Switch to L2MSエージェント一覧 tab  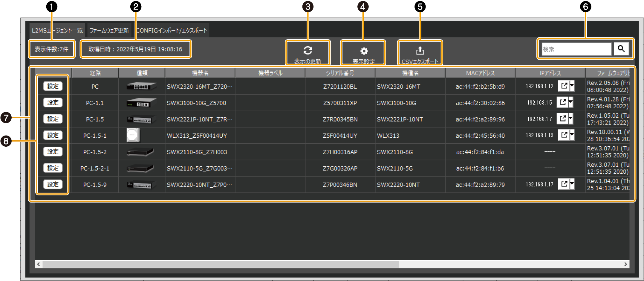pyautogui.click(x=57, y=31)
